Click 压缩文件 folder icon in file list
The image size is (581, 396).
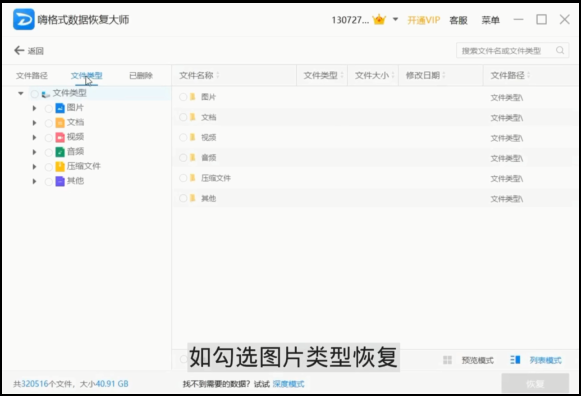(x=193, y=178)
